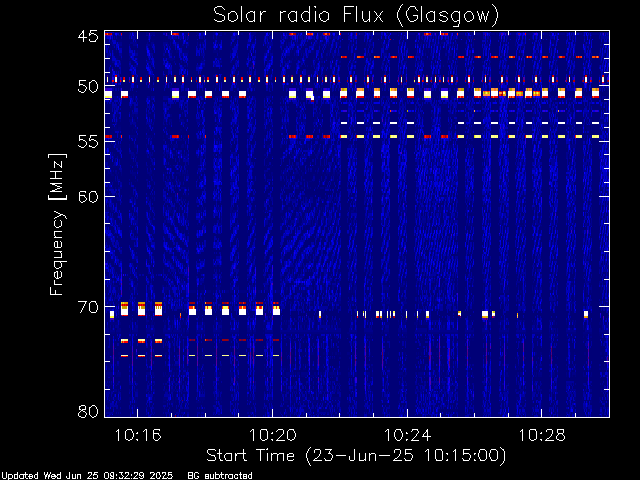The image size is (640, 480).
Task: Click the 'BG subtracted' footer text
Action: [220, 476]
